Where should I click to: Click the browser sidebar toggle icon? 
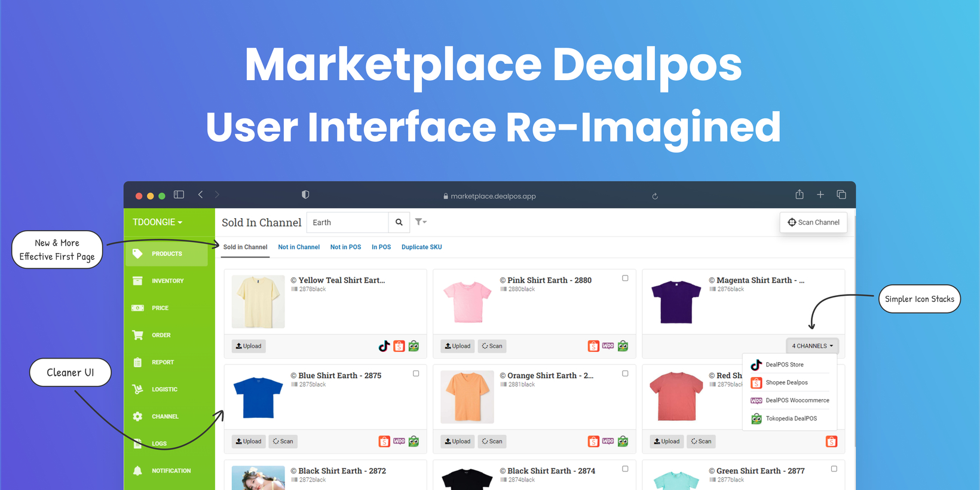[179, 194]
